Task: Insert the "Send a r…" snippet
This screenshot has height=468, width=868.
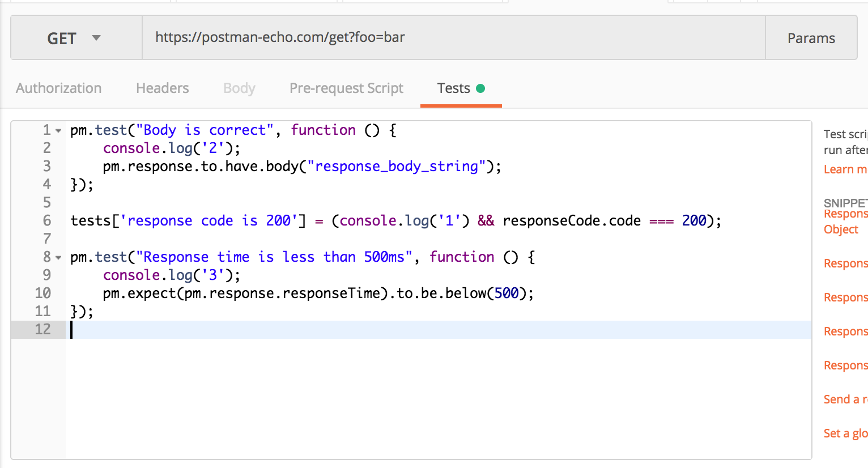Action: (x=845, y=399)
